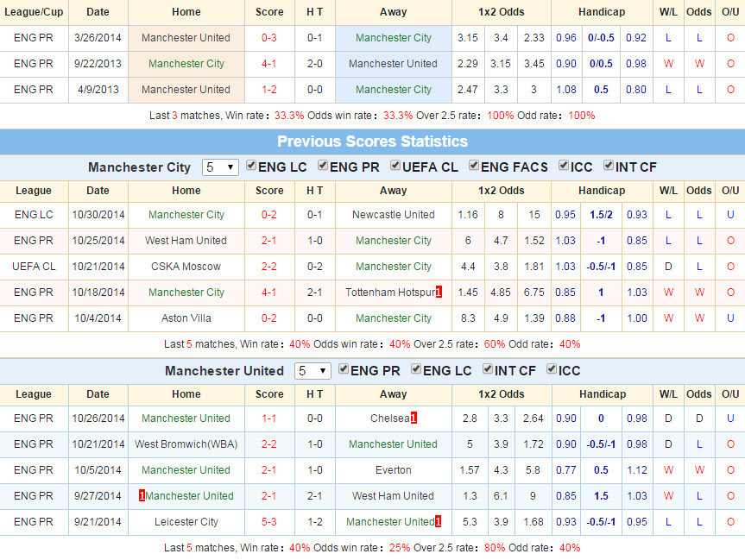Toggle ENG FACS checkbox

[x=474, y=166]
